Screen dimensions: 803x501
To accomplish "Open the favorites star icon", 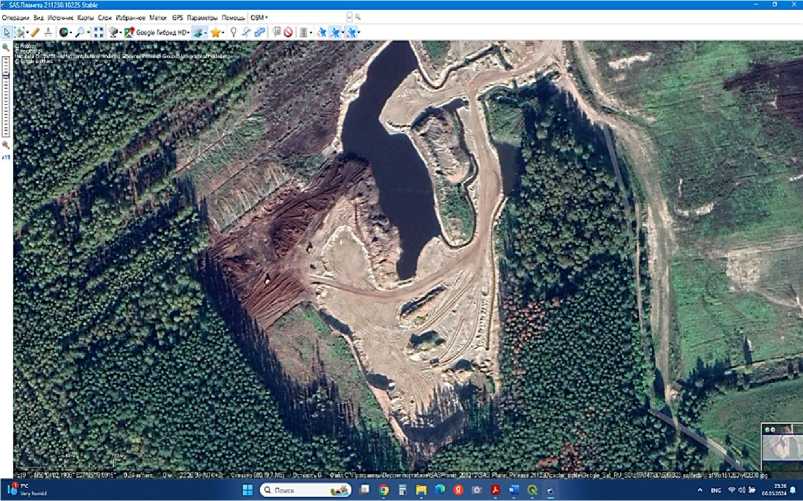I will 216,32.
